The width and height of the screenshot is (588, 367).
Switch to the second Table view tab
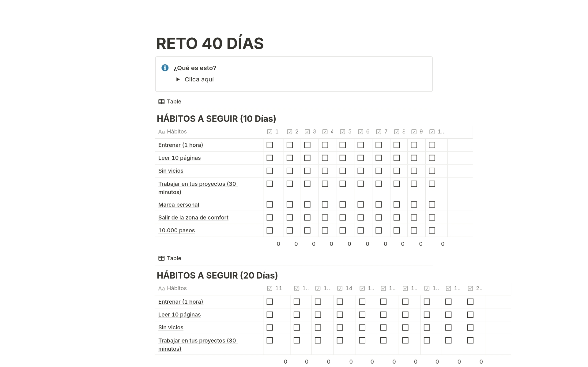coord(174,258)
